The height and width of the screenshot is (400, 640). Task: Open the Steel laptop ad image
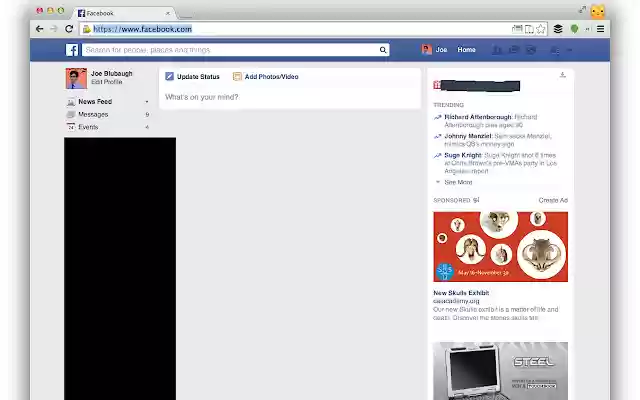click(500, 371)
